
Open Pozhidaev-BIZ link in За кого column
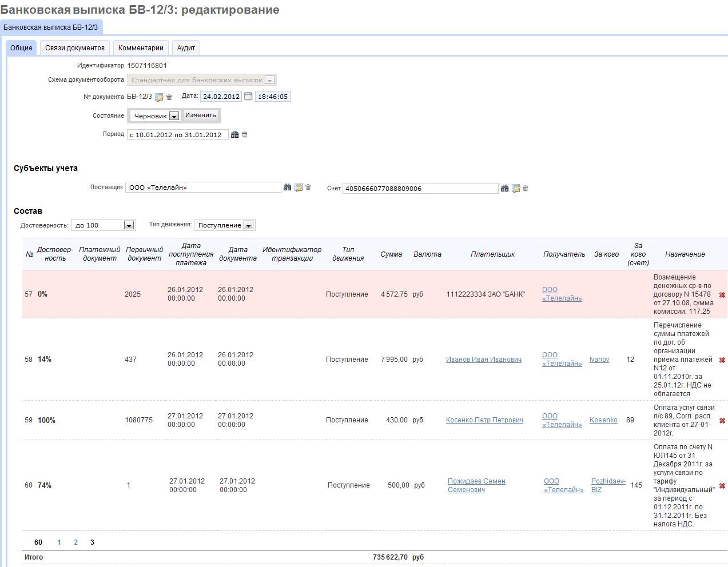(608, 485)
